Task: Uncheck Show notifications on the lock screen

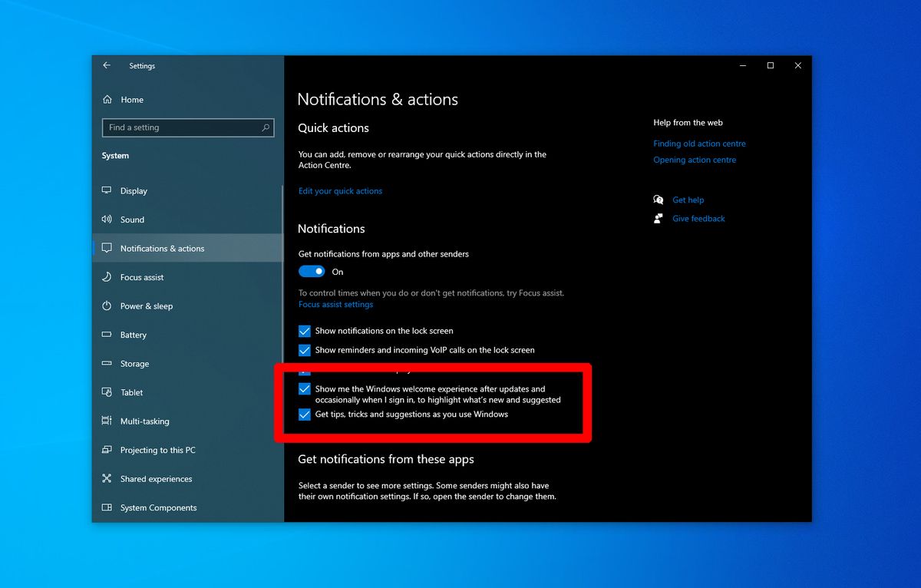Action: (x=305, y=331)
